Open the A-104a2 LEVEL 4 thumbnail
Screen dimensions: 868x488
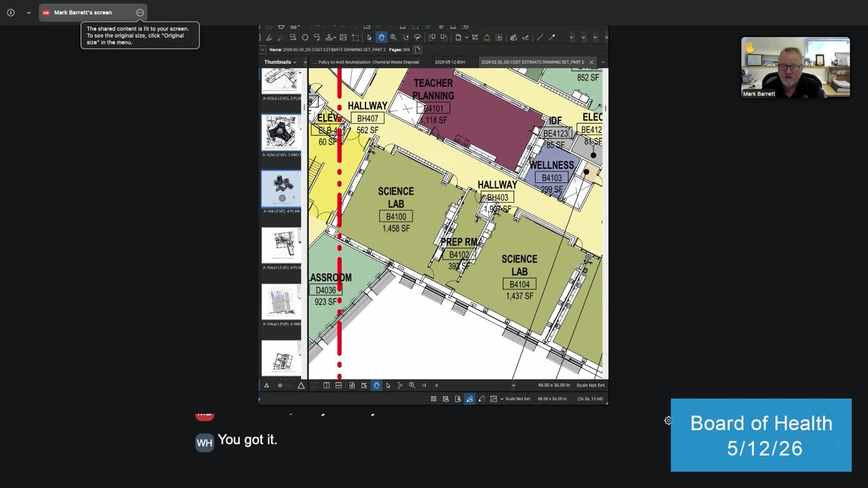pos(281,302)
